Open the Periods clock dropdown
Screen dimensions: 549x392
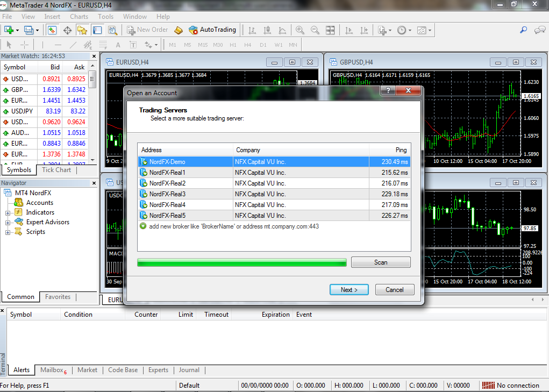point(404,30)
